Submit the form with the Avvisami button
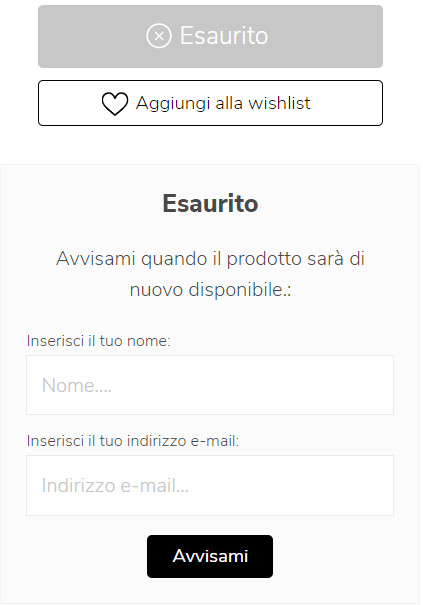The width and height of the screenshot is (423, 605). point(210,556)
